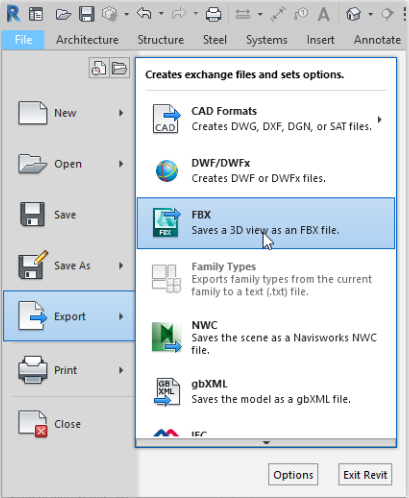
Task: Switch to the Annotate ribbon tab
Action: [378, 40]
